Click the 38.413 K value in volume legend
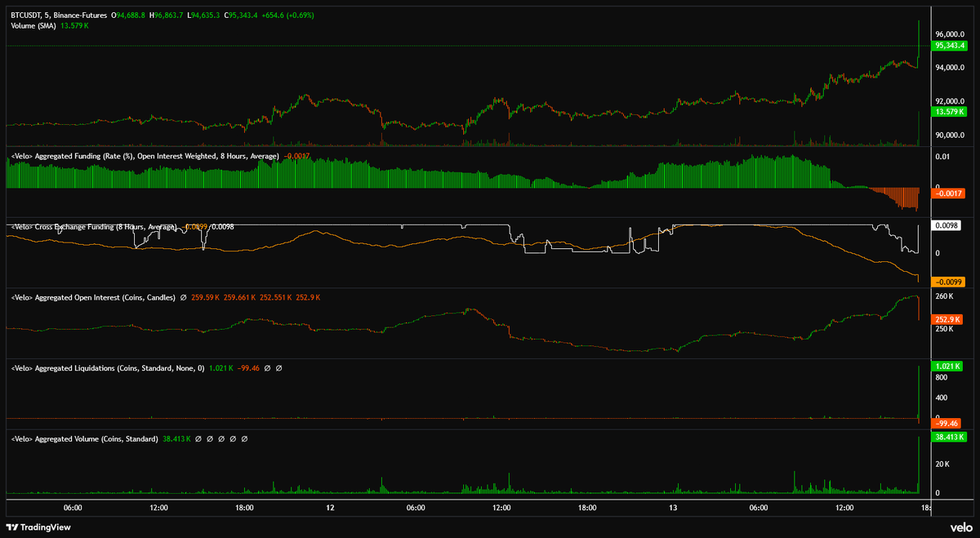The width and height of the screenshot is (980, 538). point(176,439)
